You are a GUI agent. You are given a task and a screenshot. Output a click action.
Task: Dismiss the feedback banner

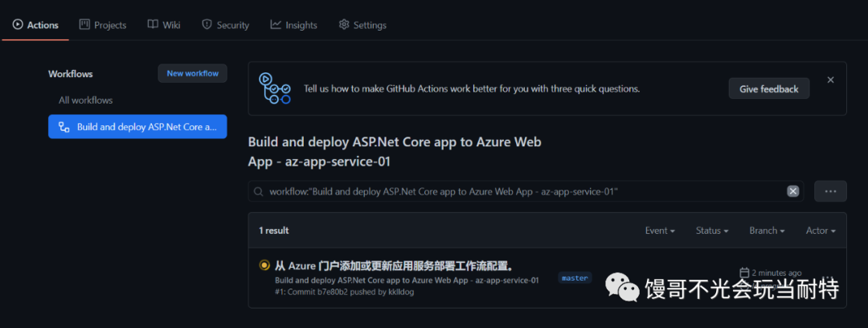coord(830,80)
